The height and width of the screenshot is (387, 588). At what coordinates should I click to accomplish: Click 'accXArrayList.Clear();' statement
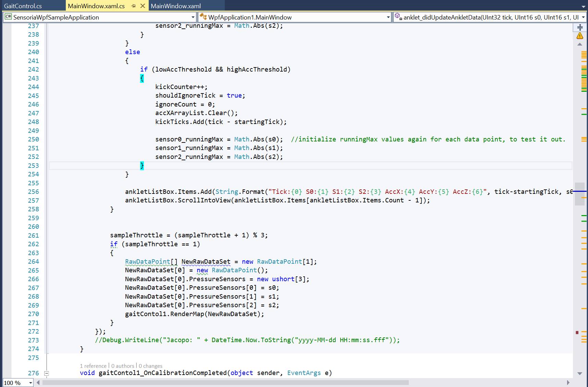tap(196, 113)
